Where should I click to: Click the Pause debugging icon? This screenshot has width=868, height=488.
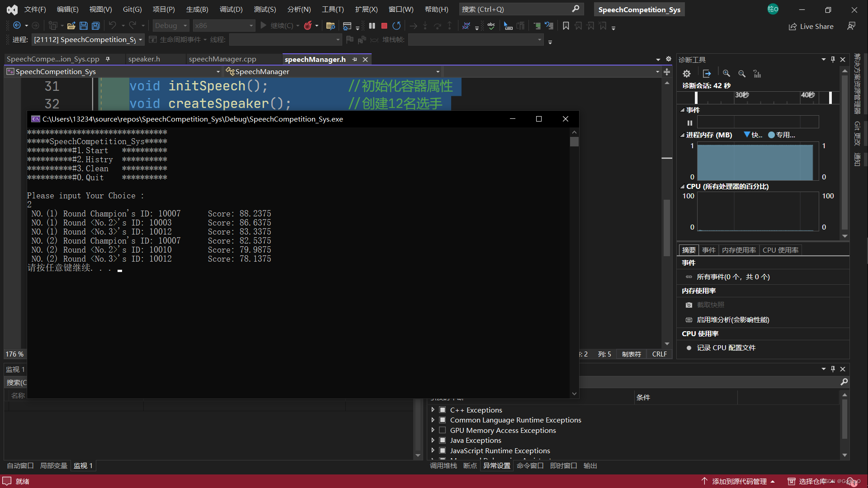(371, 26)
